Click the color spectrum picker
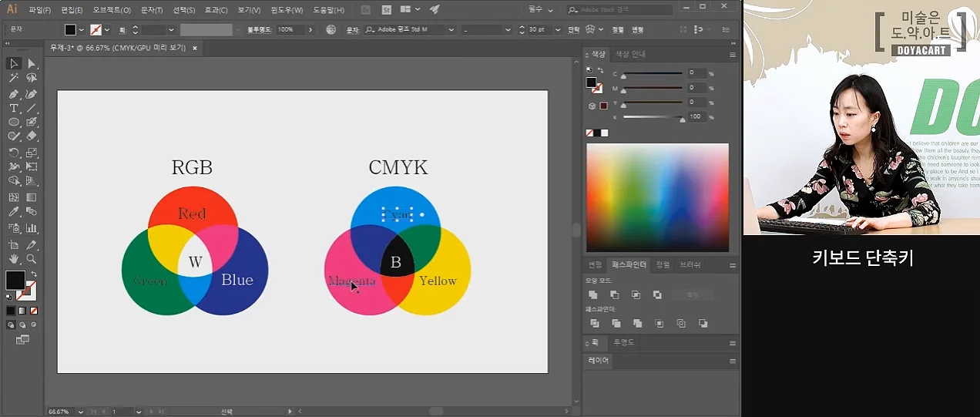Image resolution: width=980 pixels, height=417 pixels. [x=657, y=197]
